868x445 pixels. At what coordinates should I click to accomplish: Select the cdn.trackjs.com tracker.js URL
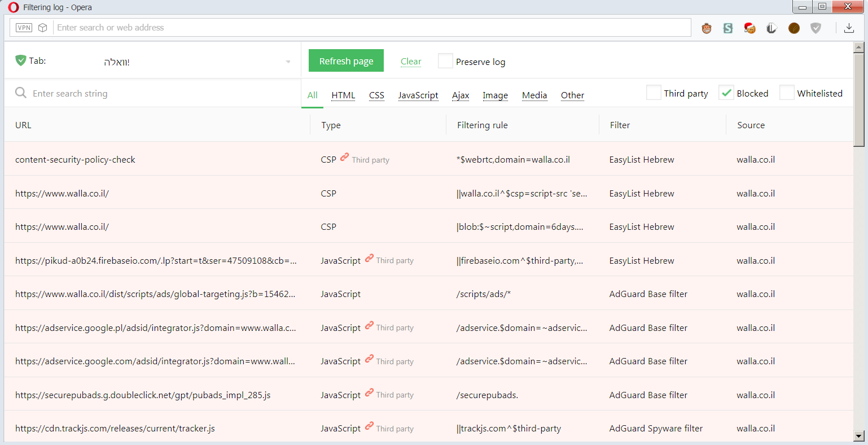coord(115,428)
